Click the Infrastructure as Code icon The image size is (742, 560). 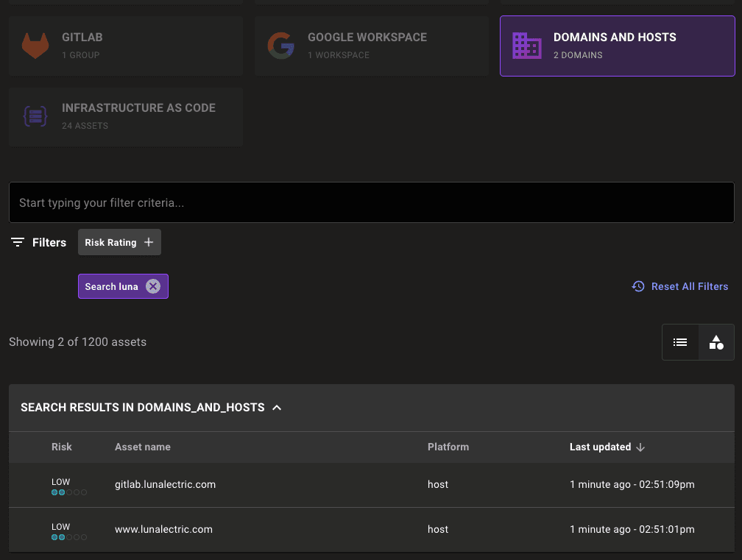point(35,116)
